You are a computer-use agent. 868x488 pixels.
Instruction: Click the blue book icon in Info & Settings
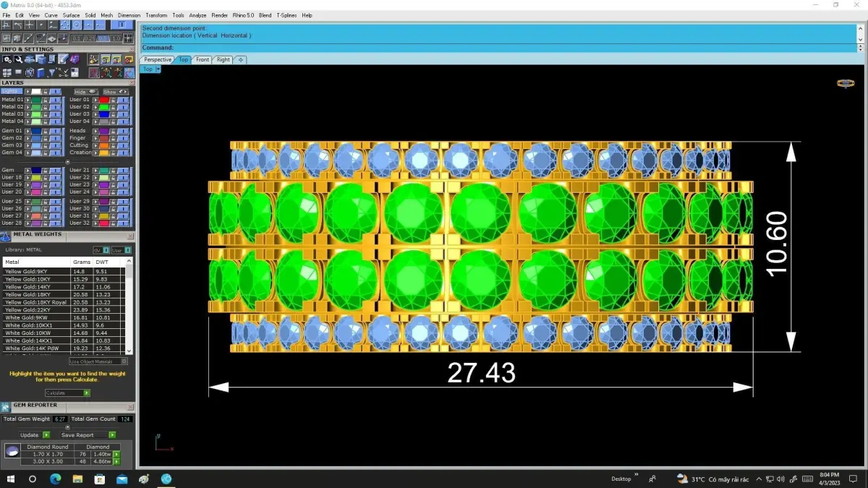(x=41, y=72)
